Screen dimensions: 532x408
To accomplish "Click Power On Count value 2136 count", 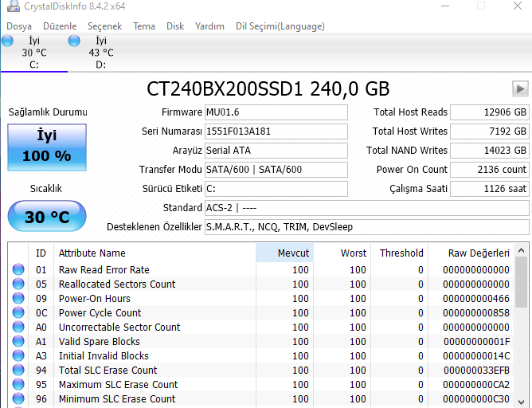I will [490, 170].
